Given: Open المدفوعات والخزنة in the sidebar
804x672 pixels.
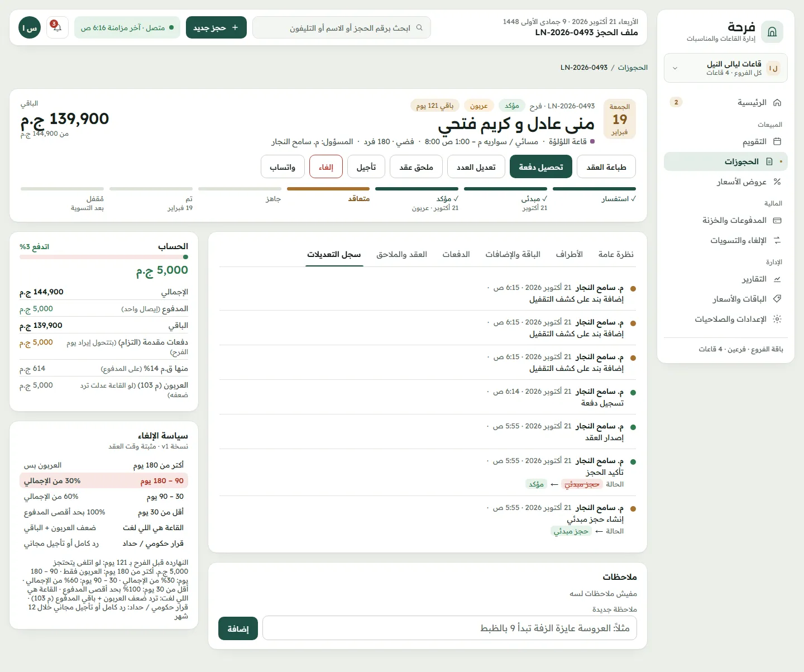Looking at the screenshot, I should click(x=726, y=221).
